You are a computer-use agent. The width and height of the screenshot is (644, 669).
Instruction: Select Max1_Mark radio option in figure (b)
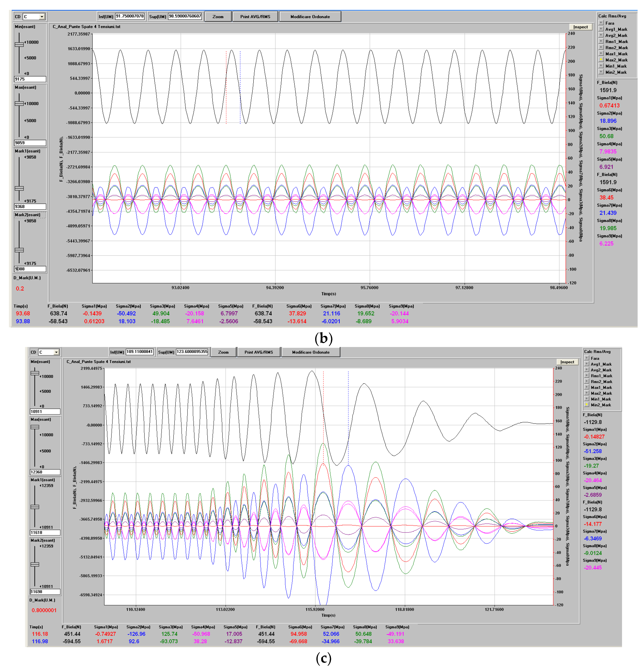pyautogui.click(x=601, y=54)
